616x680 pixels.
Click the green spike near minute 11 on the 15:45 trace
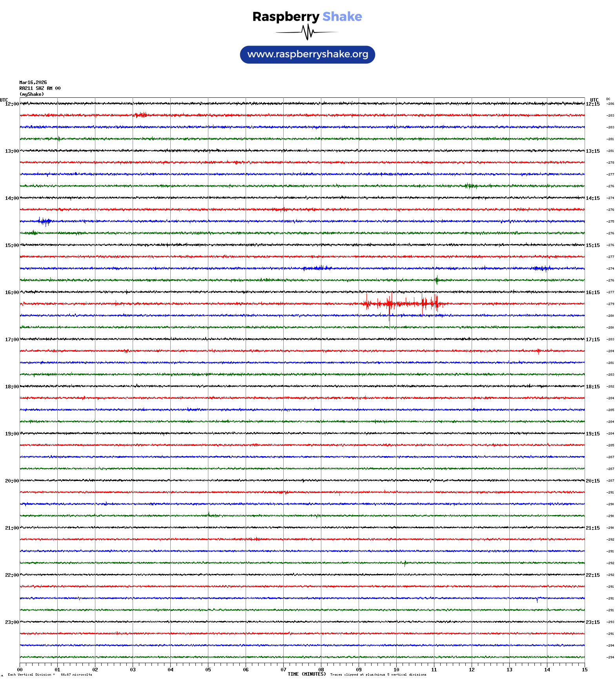point(437,280)
